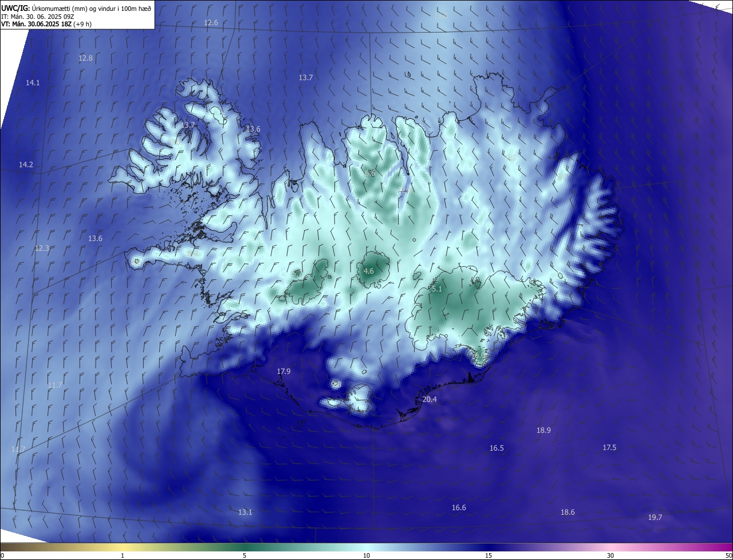The image size is (733, 560).
Task: Select the 5.1 value on the glacier
Action: (437, 290)
